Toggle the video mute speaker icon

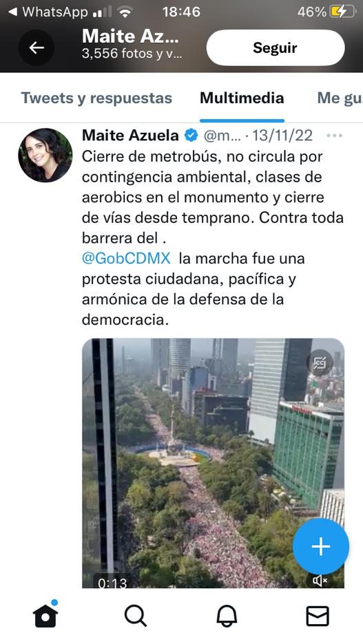tap(320, 580)
